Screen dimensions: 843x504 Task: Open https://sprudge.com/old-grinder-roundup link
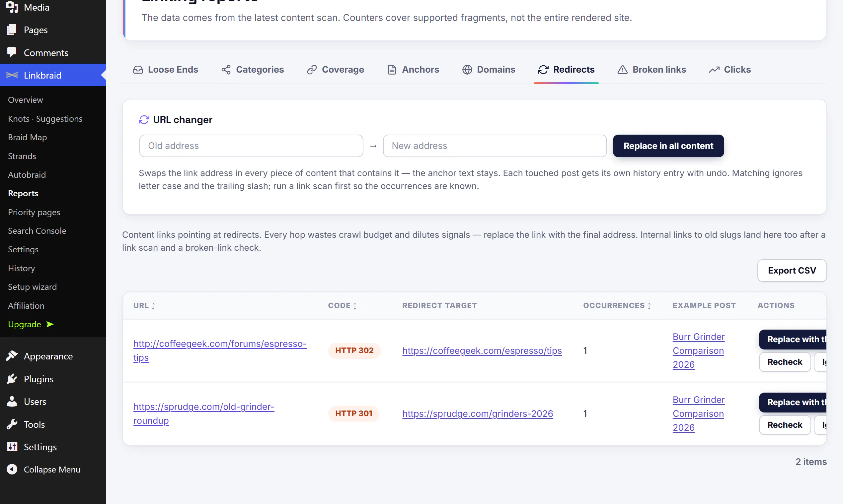point(203,413)
